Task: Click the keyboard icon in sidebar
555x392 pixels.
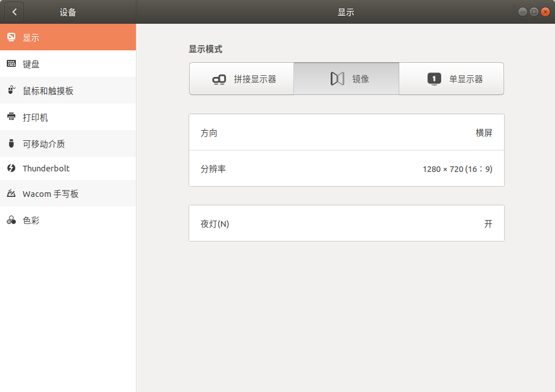Action: coord(11,63)
